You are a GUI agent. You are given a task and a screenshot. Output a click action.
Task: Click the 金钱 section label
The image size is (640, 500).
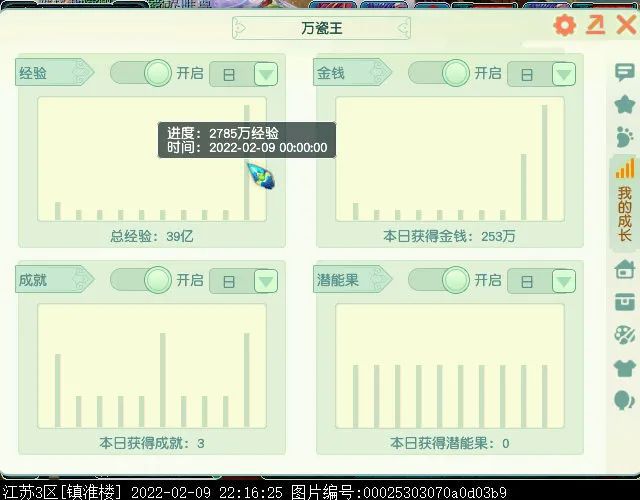352,73
